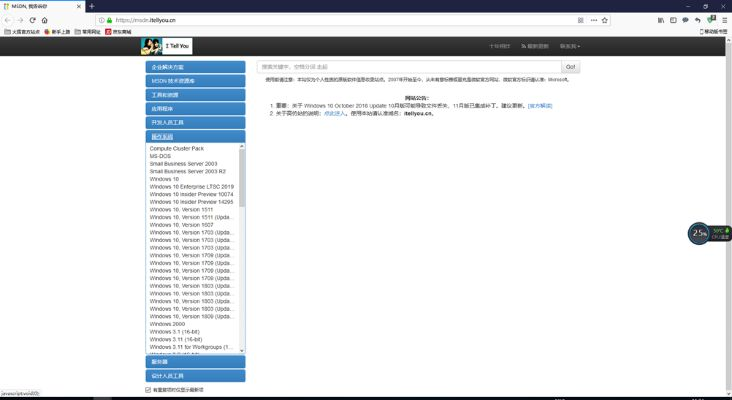732x400 pixels.
Task: Open the browser home page icon
Action: click(x=44, y=20)
